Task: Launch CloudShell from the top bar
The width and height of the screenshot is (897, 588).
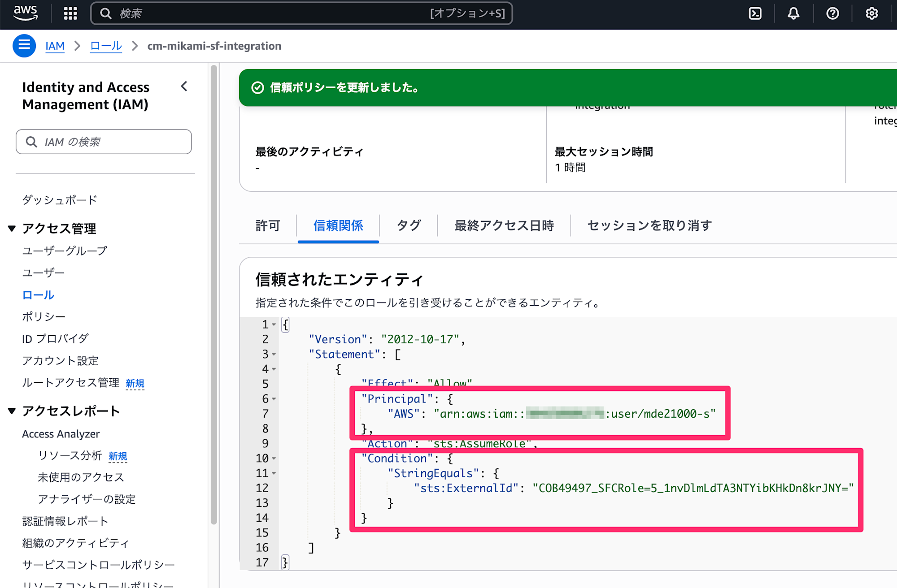Action: pyautogui.click(x=755, y=13)
